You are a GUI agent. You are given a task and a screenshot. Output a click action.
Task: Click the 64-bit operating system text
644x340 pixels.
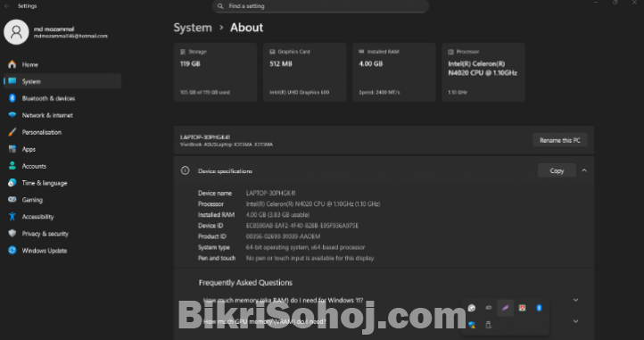point(305,247)
